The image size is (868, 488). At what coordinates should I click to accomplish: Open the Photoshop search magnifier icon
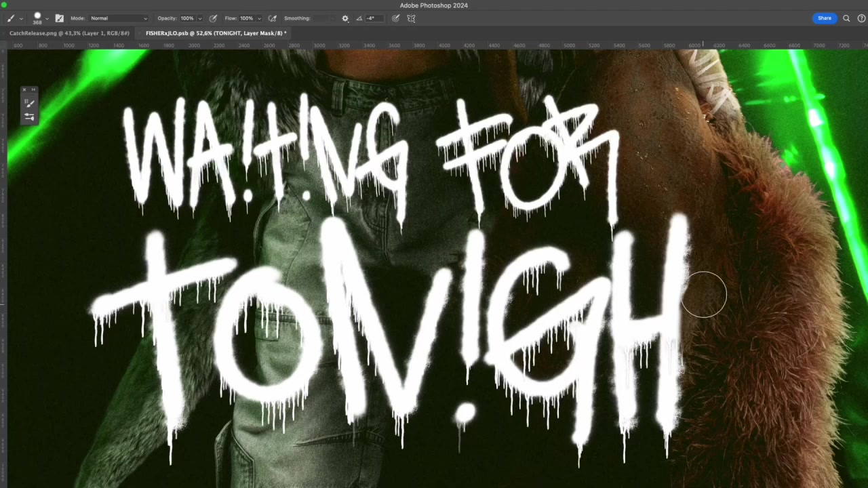[x=846, y=18]
